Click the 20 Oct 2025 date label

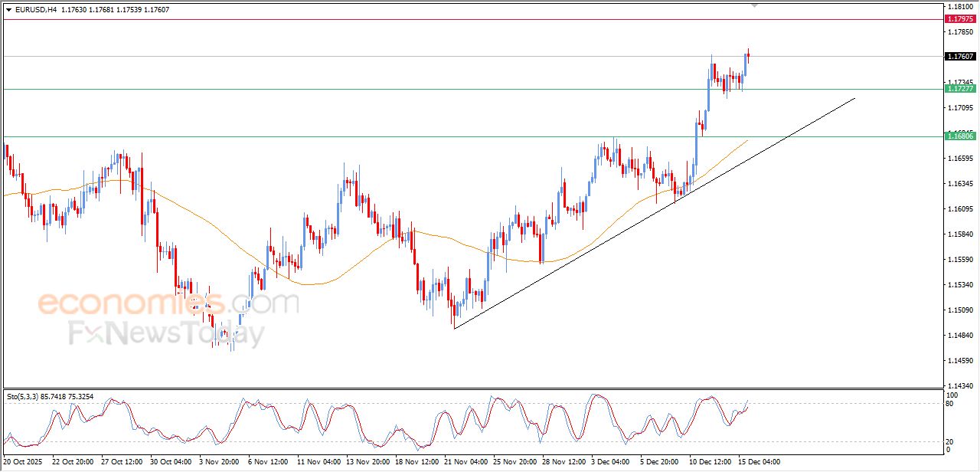[x=24, y=462]
